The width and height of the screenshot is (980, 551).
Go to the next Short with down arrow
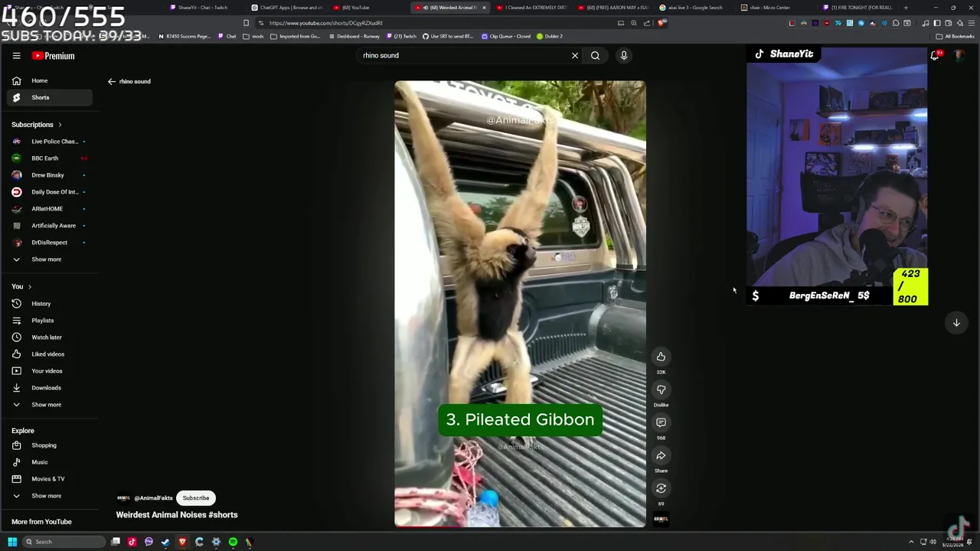click(x=956, y=323)
